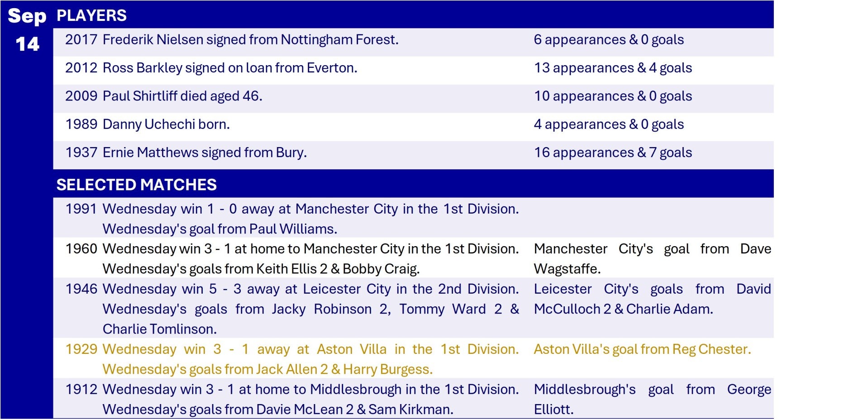Select the Danny Uchechi born entry
The width and height of the screenshot is (868, 419).
click(x=148, y=124)
